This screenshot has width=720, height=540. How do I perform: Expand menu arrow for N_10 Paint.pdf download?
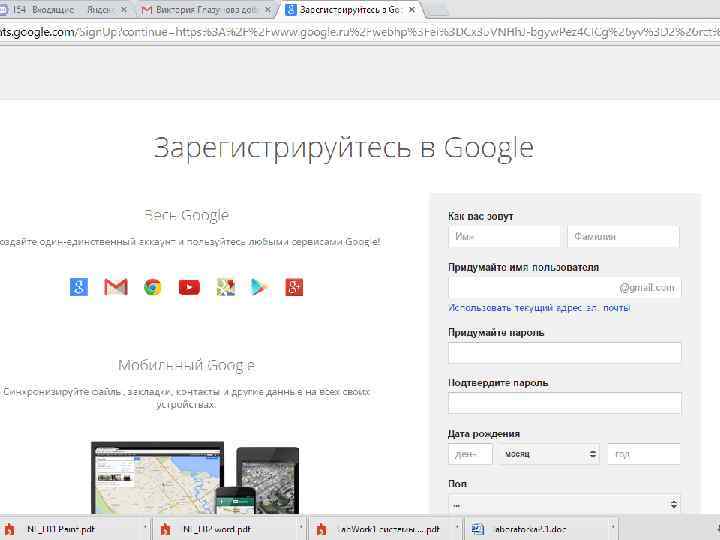pyautogui.click(x=145, y=529)
